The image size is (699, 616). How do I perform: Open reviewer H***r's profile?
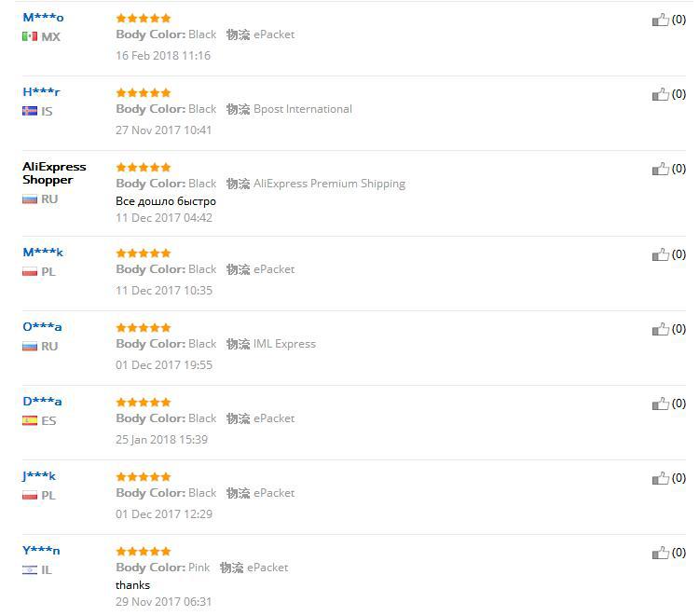click(41, 92)
